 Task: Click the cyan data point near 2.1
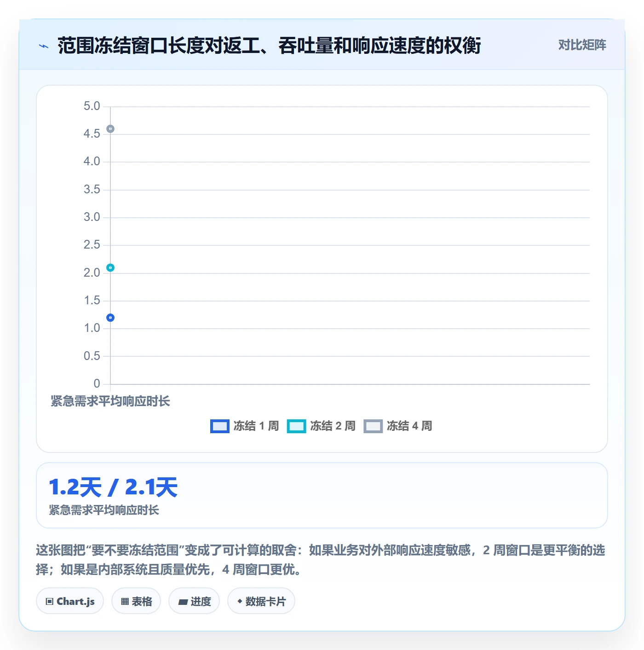click(110, 267)
